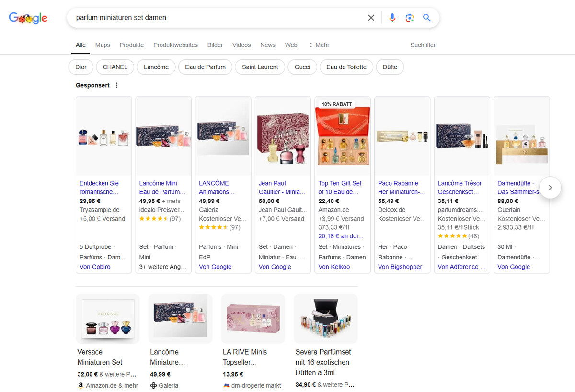Open the Tryasample 'Entdecken Sie romantische' product image

click(104, 136)
